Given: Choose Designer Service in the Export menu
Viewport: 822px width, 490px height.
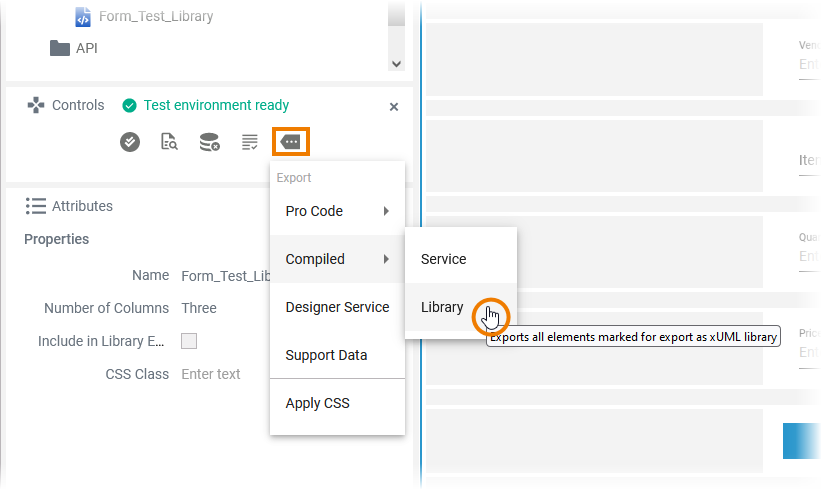Looking at the screenshot, I should click(x=337, y=307).
